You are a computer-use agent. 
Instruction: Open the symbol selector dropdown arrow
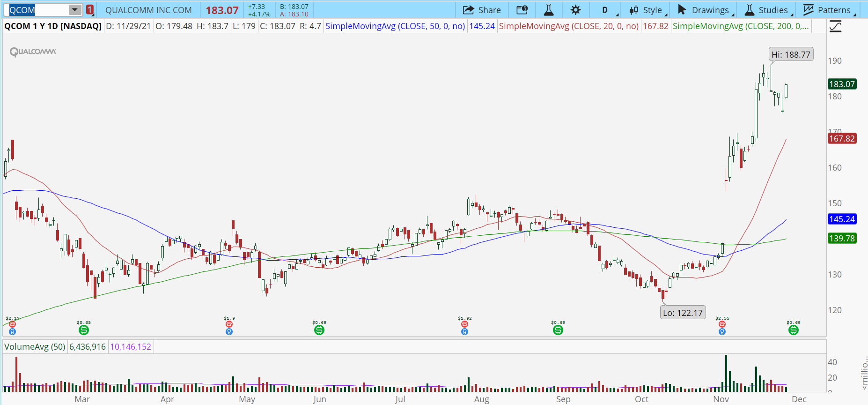(x=75, y=10)
